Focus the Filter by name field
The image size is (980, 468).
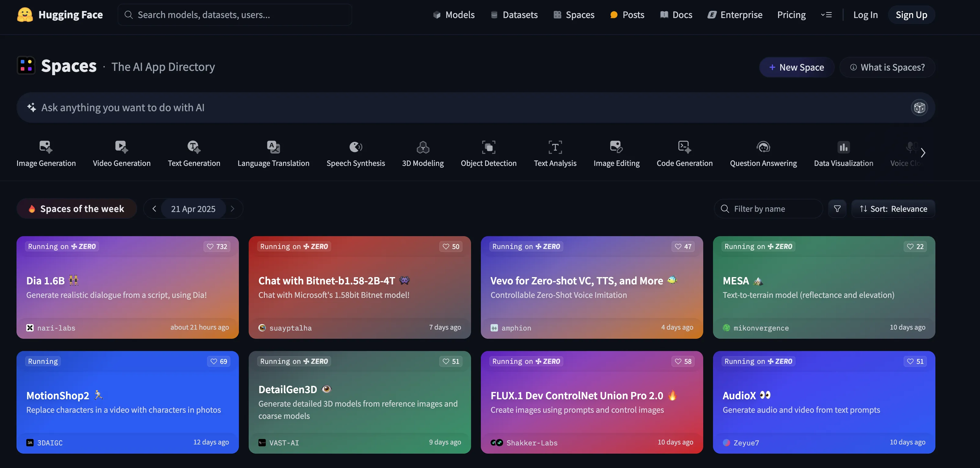(768, 209)
